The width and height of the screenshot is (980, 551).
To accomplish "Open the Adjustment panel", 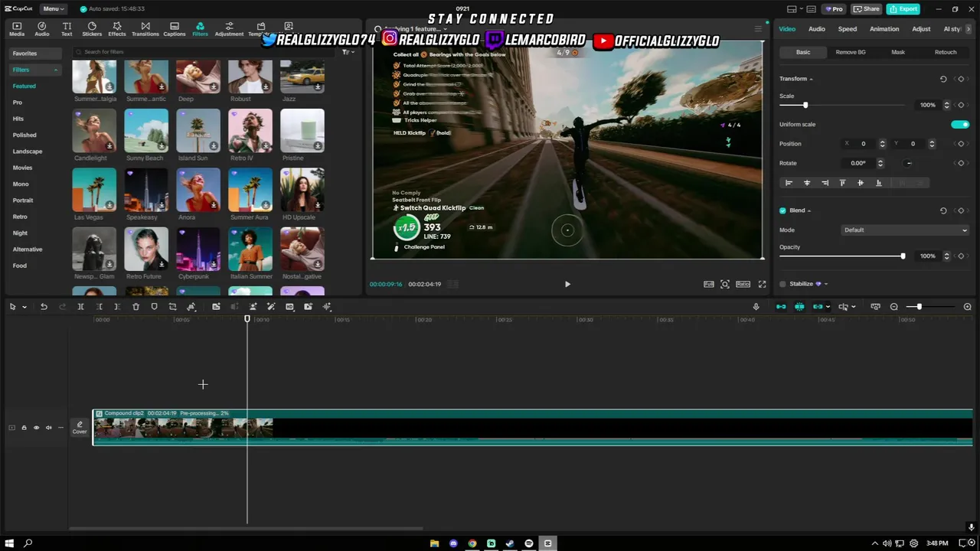I will (x=229, y=29).
